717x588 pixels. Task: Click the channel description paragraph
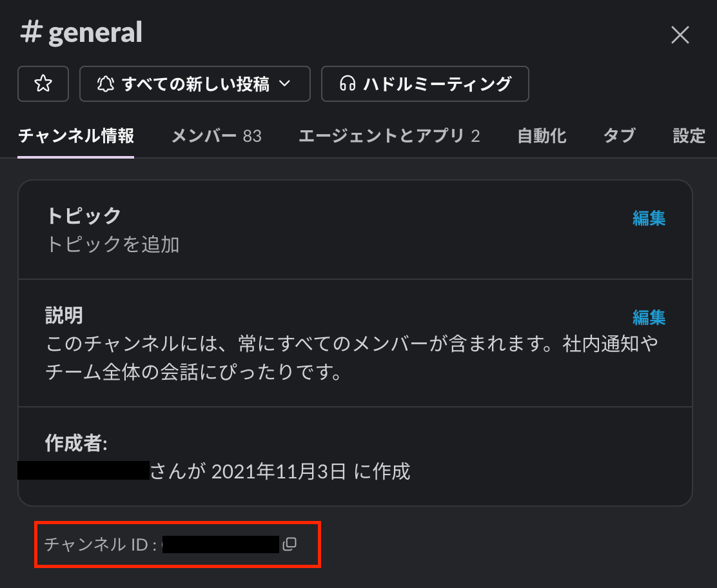351,358
